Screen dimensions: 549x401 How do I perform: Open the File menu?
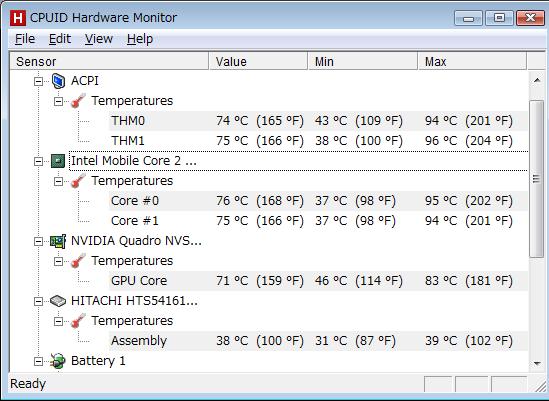click(x=25, y=39)
